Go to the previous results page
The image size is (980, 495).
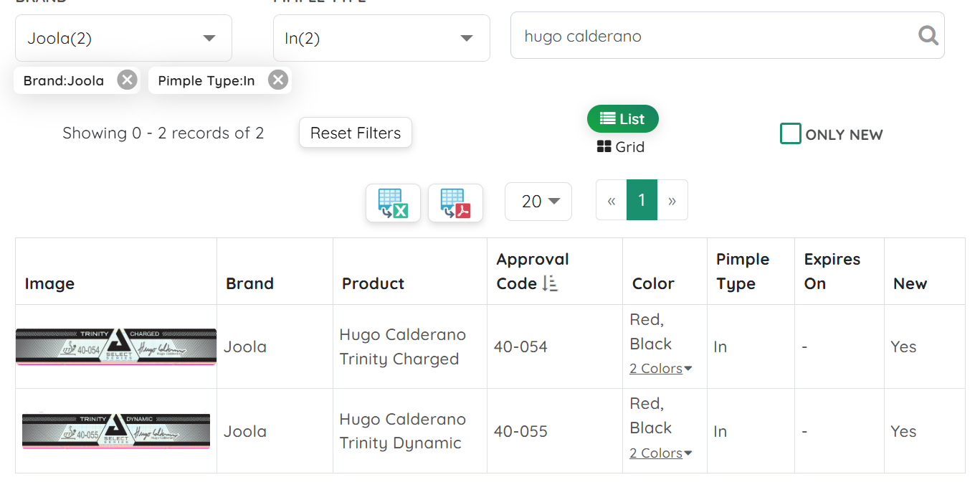pos(611,201)
